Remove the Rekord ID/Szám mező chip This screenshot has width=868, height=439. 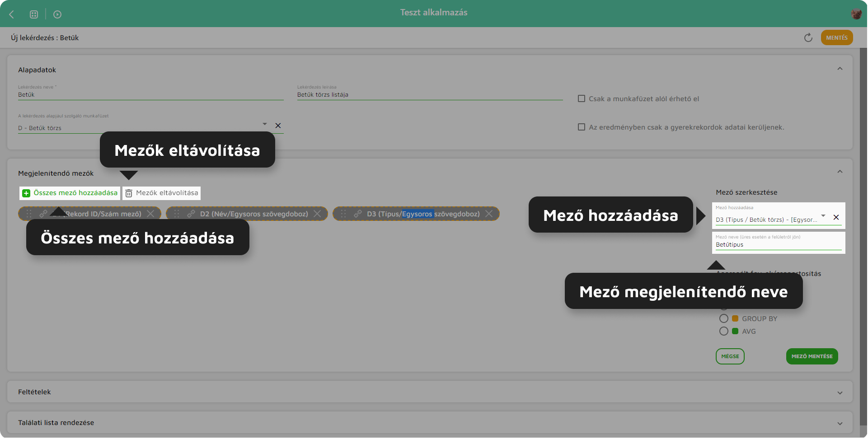click(x=151, y=214)
